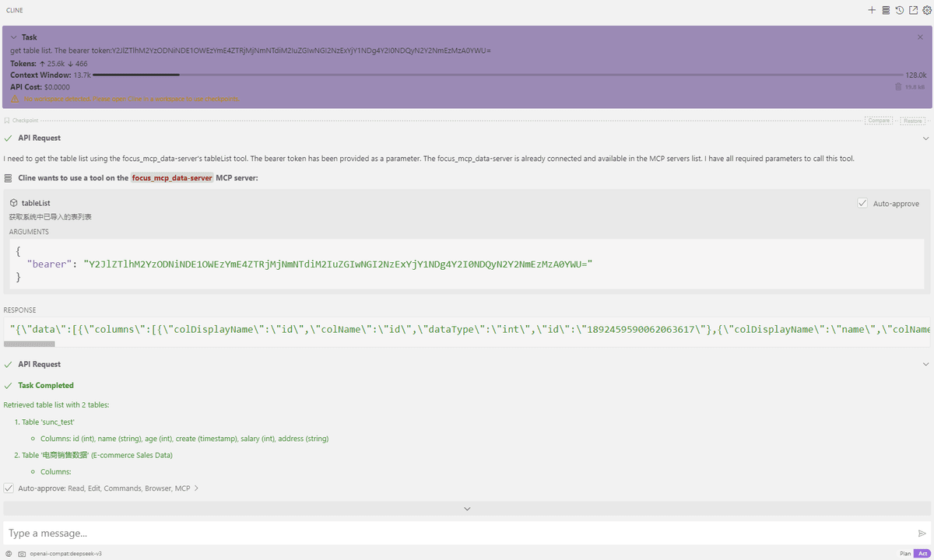Add context with the @ icon
Viewport: 934px width, 560px height.
(x=9, y=554)
